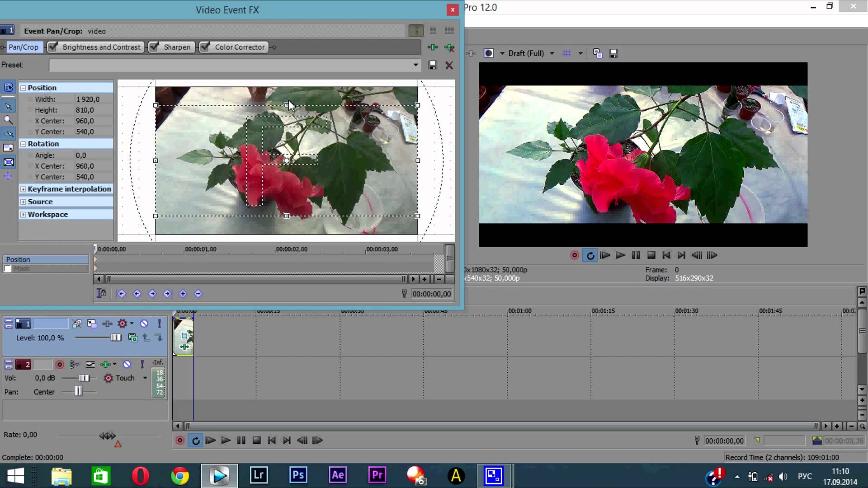Click the loop playback icon in timeline
This screenshot has height=488, width=868.
click(x=196, y=441)
